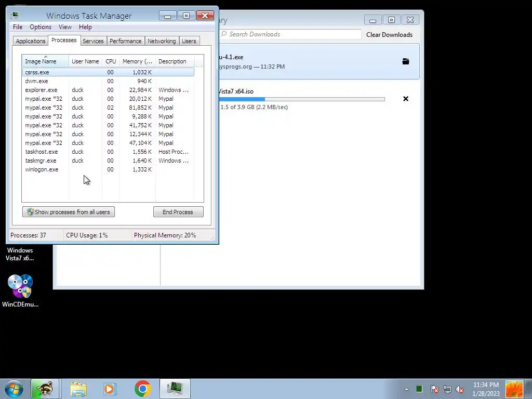Viewport: 532px width, 399px height.
Task: Select the mypal.exe row using 20,012 K
Action: tap(108, 99)
